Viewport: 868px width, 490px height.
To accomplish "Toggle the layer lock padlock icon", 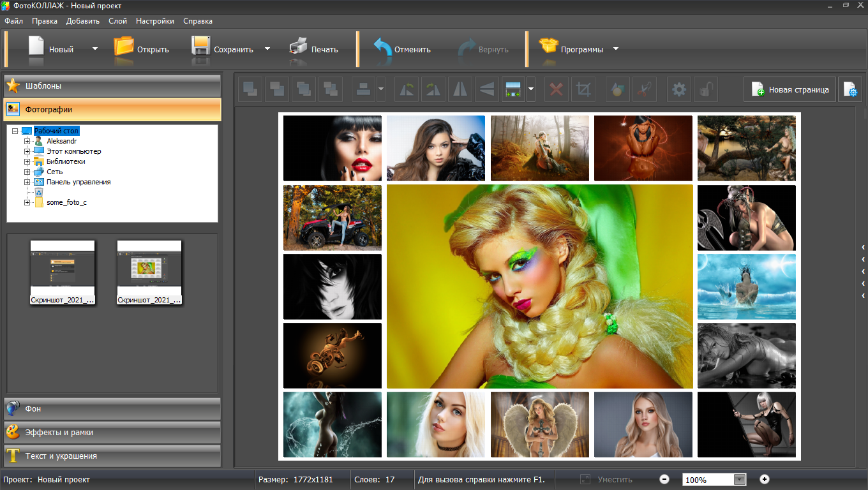I will pyautogui.click(x=706, y=90).
